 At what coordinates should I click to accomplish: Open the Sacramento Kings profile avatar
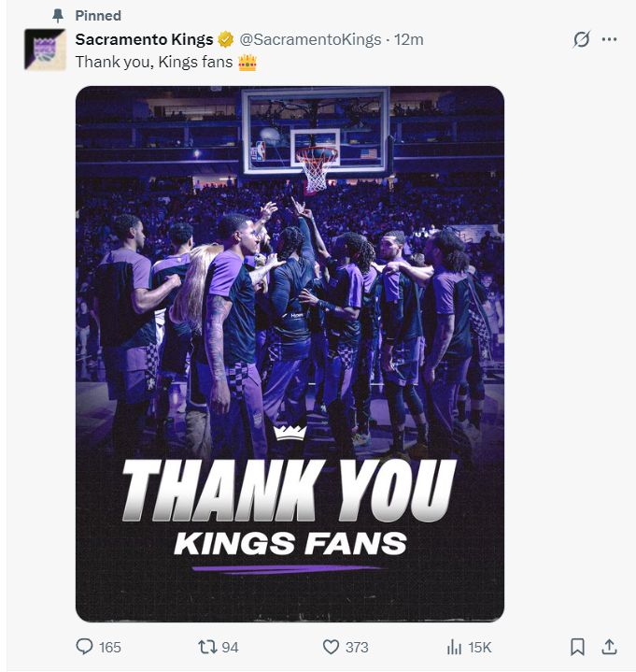click(x=44, y=50)
